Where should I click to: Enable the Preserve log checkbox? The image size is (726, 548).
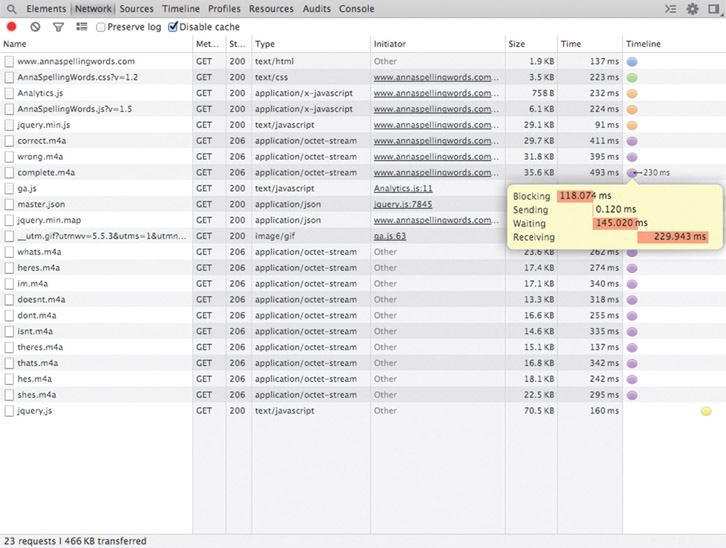(101, 27)
